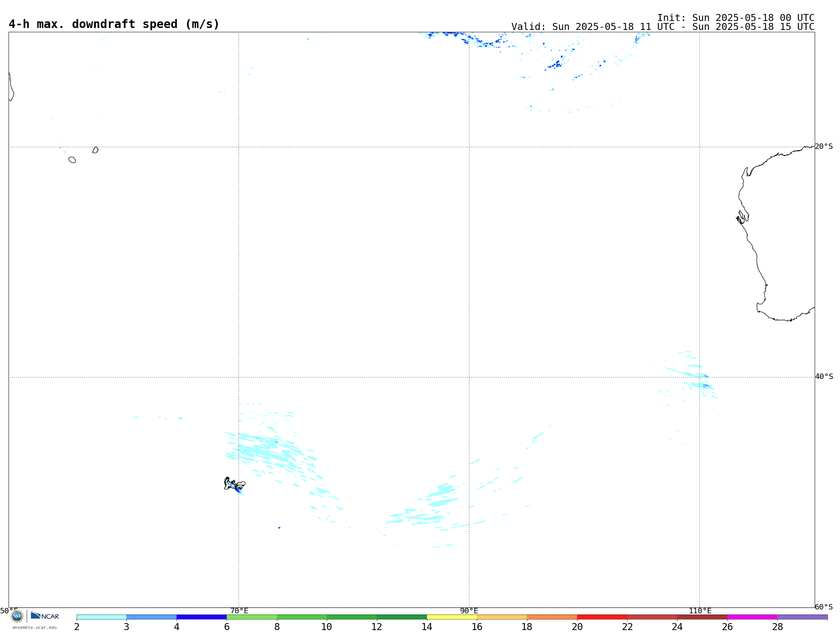Click the plot title '4-h max. downdraft speed (m/s)'

pos(114,24)
